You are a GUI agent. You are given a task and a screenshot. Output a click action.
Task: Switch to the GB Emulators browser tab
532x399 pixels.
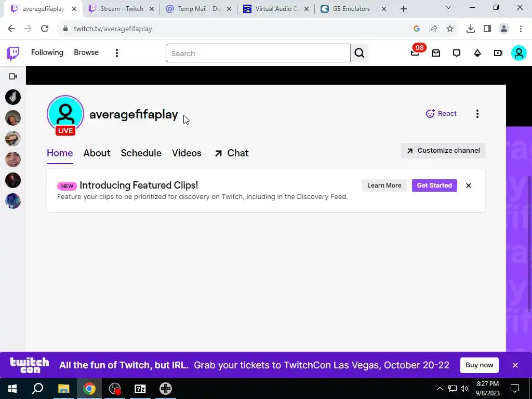point(353,9)
